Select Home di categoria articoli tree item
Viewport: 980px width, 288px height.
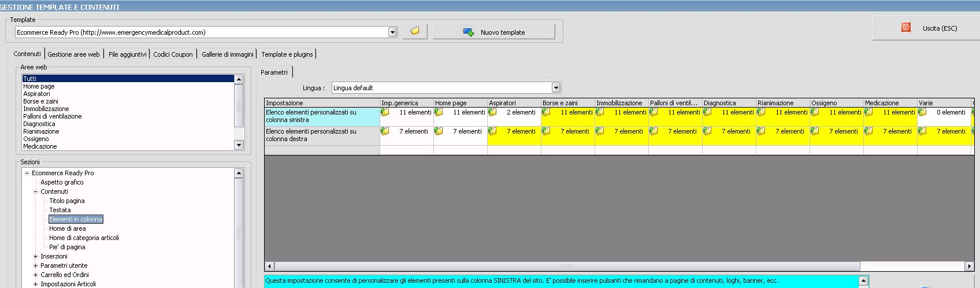click(84, 238)
